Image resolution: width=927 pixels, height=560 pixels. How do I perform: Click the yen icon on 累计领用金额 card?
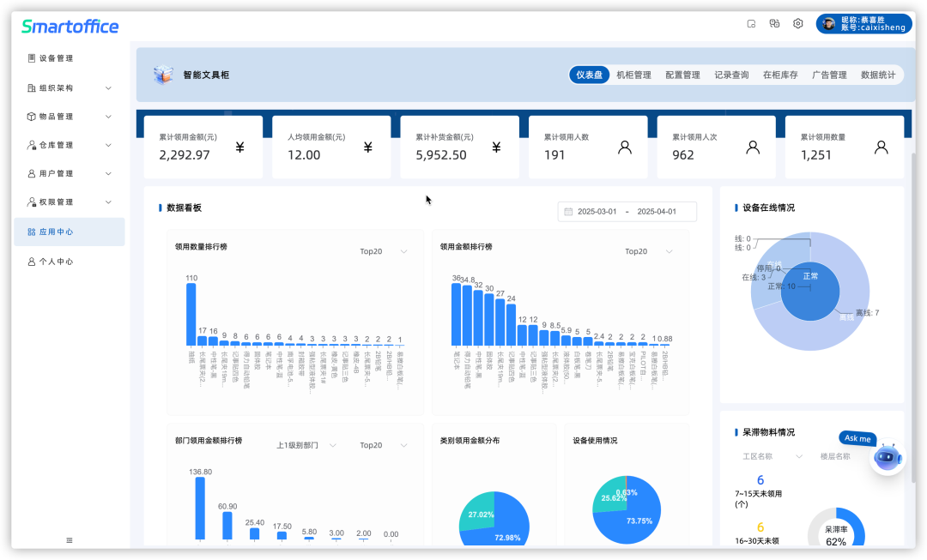240,148
